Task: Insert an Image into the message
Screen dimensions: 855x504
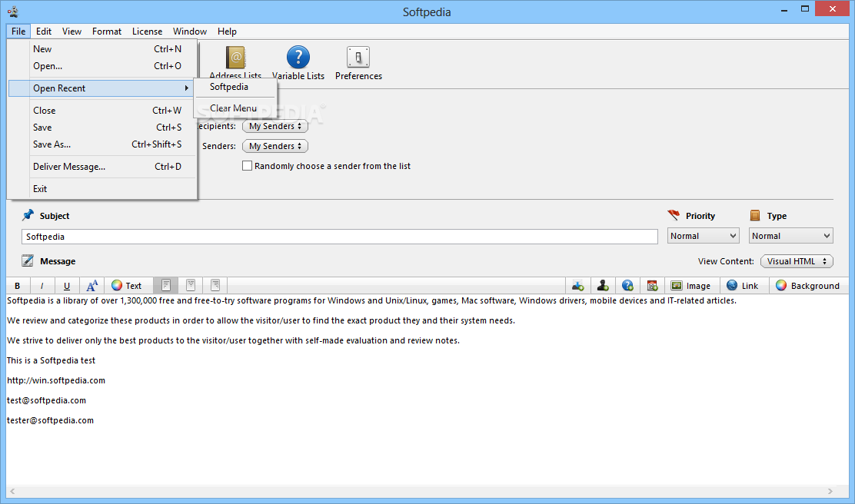Action: 691,286
